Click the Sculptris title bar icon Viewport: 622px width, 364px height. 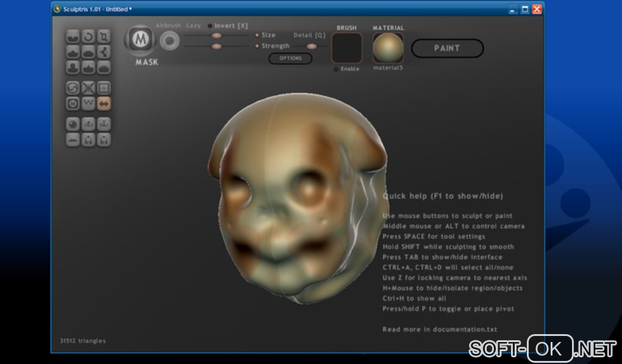tap(57, 9)
